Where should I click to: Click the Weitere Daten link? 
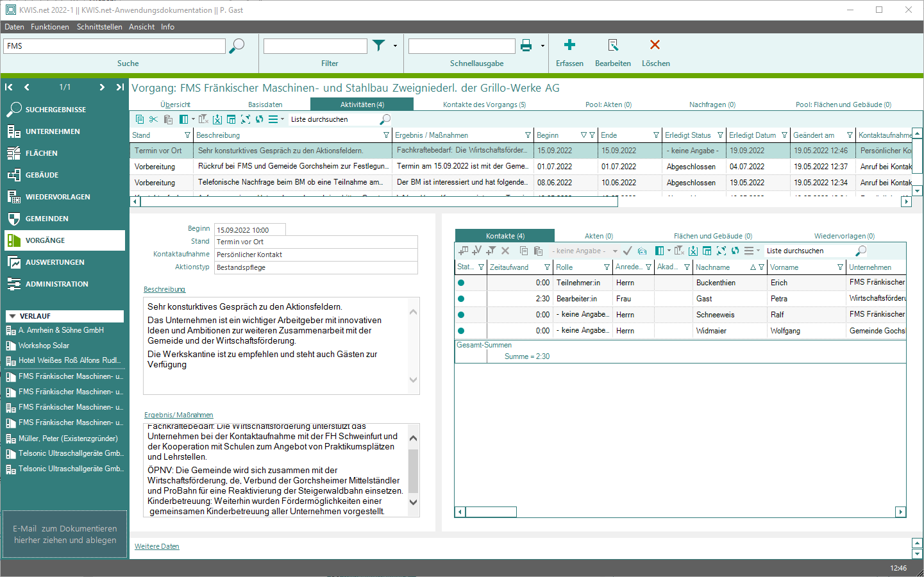coord(157,546)
